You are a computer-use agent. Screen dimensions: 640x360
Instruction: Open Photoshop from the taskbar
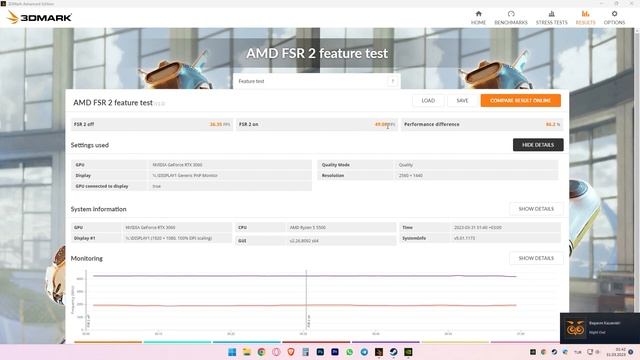point(320,352)
